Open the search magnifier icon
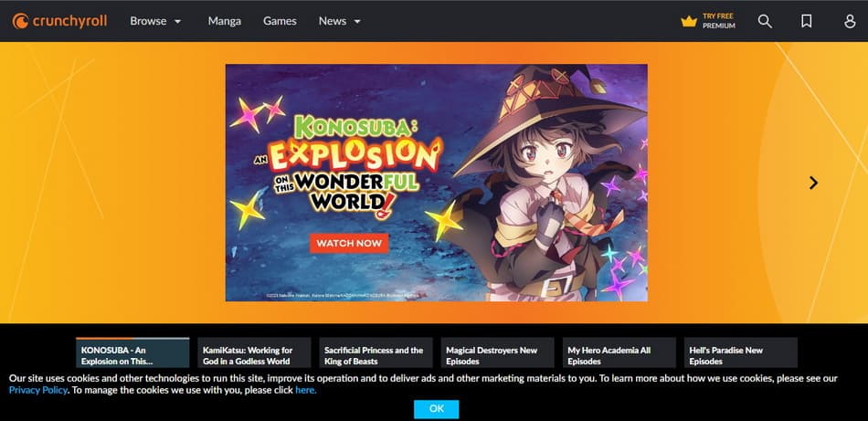 (x=765, y=21)
